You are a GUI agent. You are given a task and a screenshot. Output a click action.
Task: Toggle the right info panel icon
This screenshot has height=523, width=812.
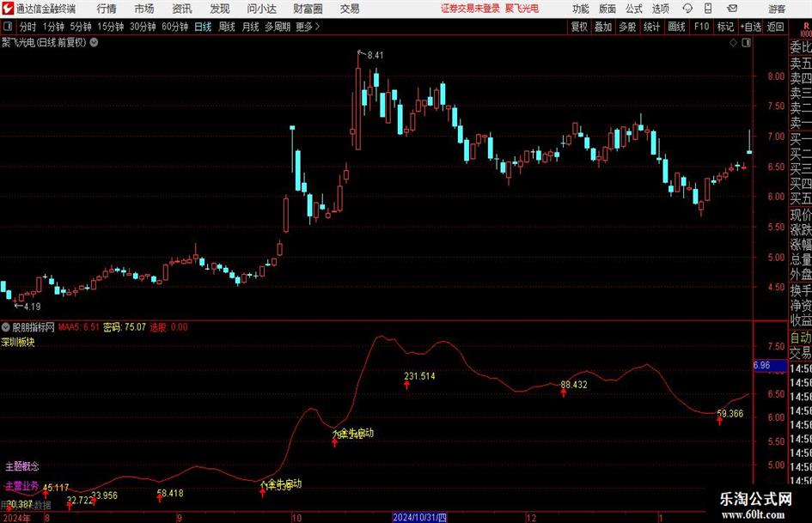(x=746, y=43)
